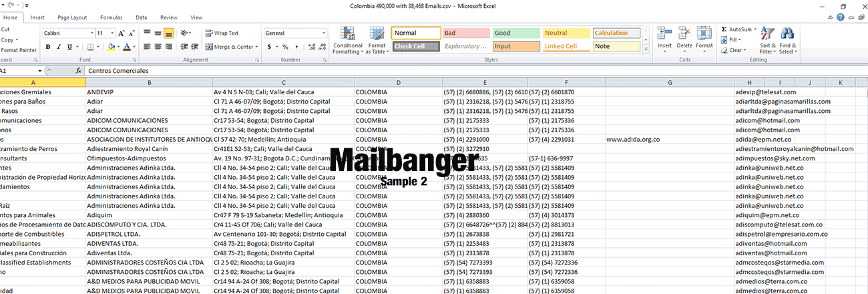
Task: Center text horizontally
Action: 158,47
